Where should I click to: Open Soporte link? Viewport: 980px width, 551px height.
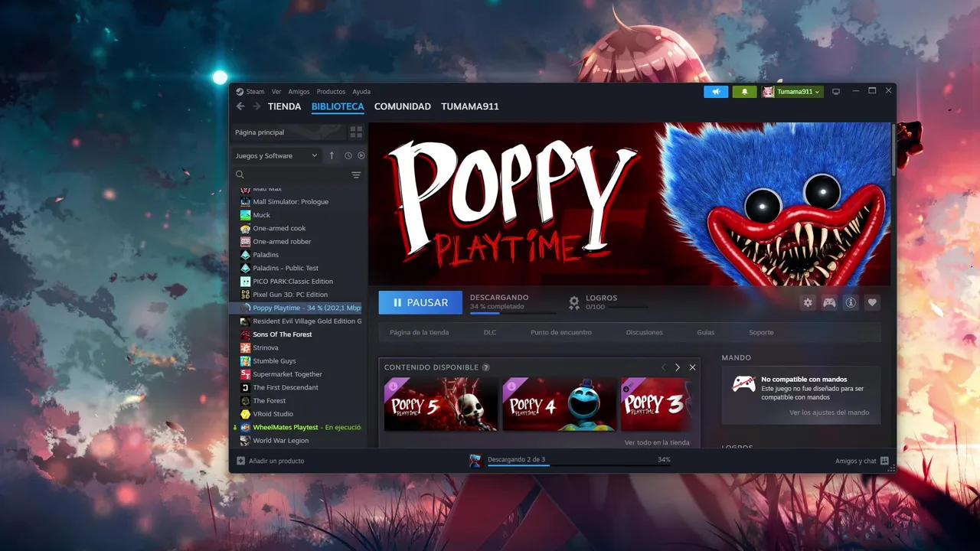tap(761, 333)
